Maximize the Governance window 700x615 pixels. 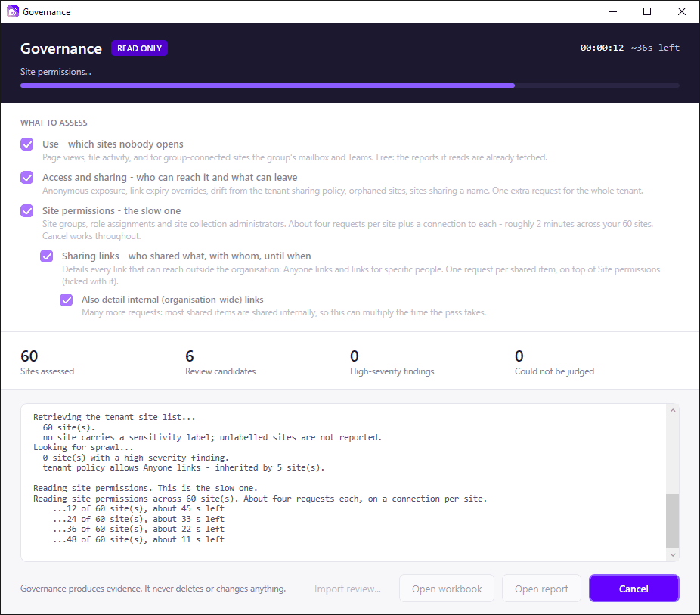pyautogui.click(x=647, y=11)
